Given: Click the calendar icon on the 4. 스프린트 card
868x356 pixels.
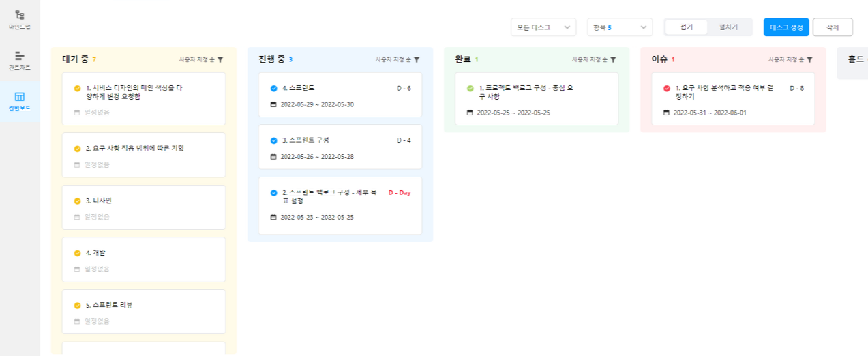Looking at the screenshot, I should (273, 105).
